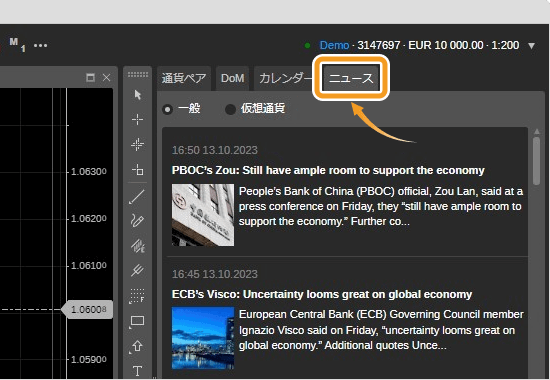The height and width of the screenshot is (380, 550).
Task: Click the 16:50 13.10.2023 timestamp
Action: (215, 150)
